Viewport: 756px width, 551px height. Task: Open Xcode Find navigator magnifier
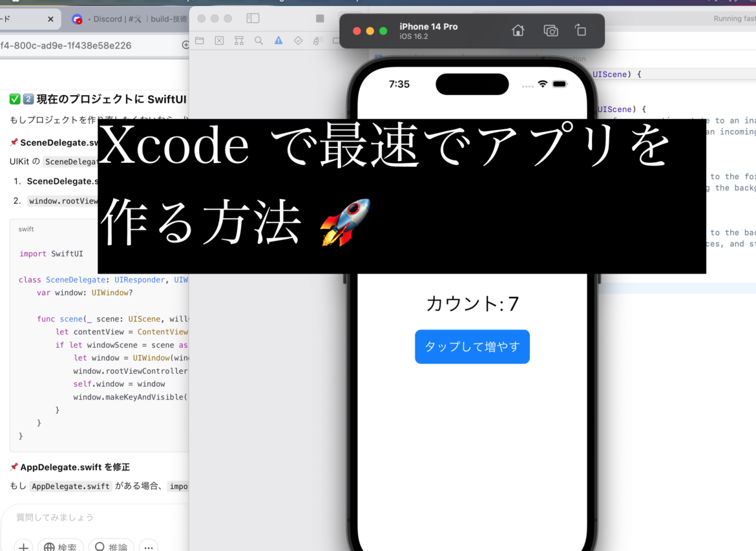259,41
